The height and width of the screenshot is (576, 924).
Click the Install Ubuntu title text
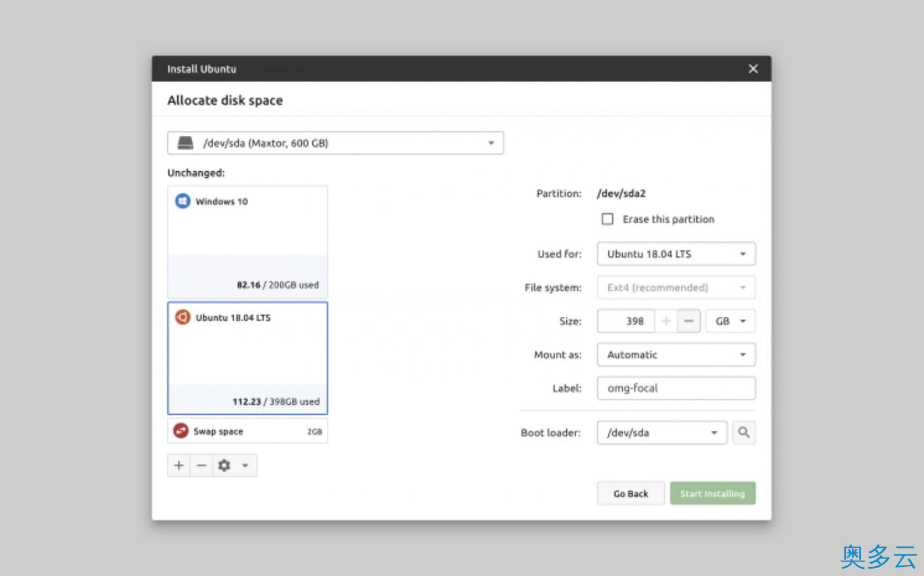tap(201, 69)
